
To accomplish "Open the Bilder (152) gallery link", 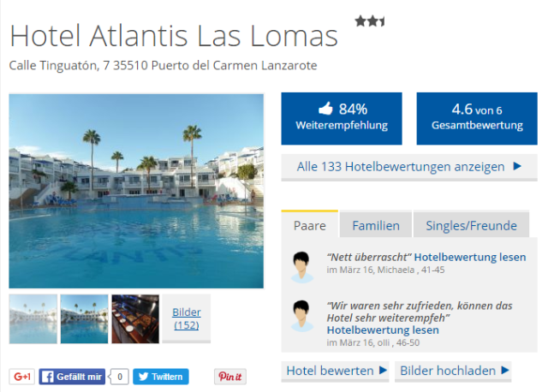I will (x=186, y=318).
